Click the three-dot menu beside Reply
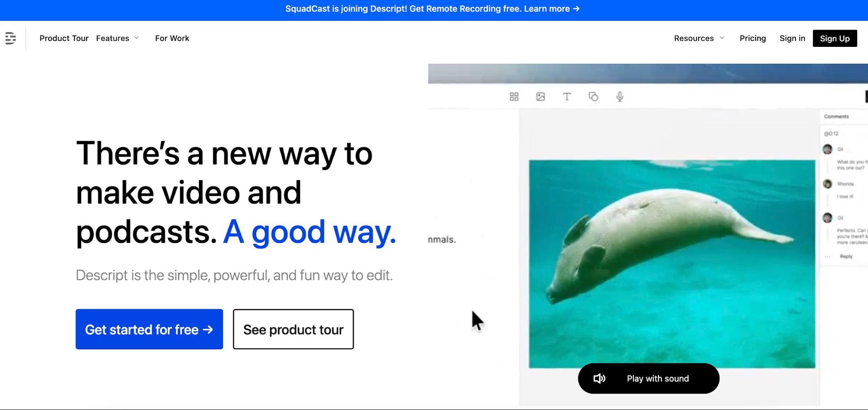 [827, 257]
